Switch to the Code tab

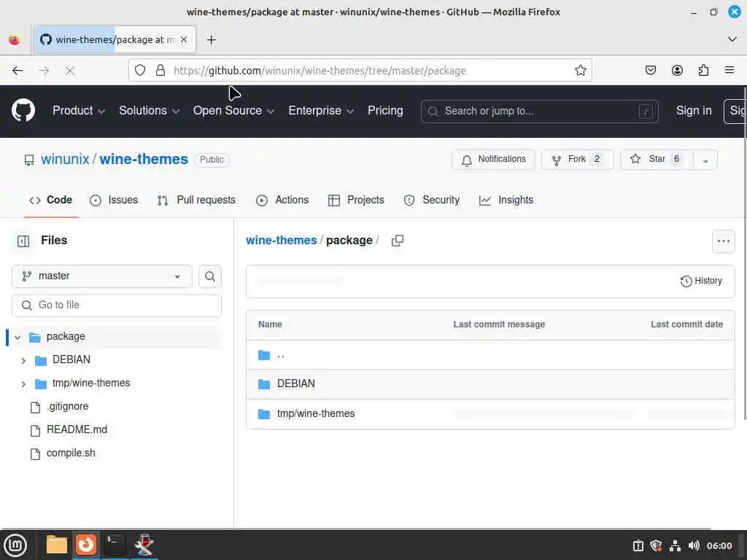[51, 200]
